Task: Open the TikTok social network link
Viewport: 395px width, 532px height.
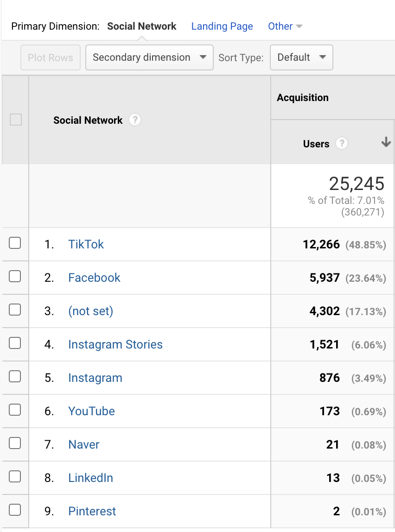Action: [x=86, y=244]
